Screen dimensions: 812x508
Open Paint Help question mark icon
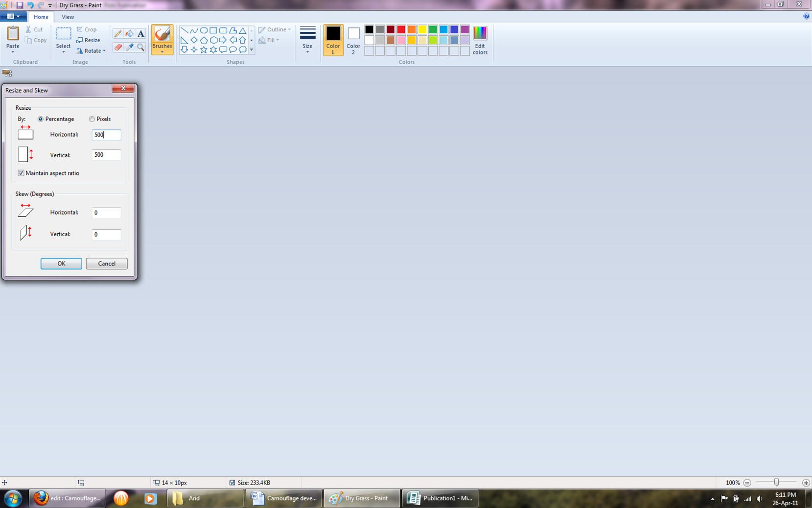(x=807, y=16)
